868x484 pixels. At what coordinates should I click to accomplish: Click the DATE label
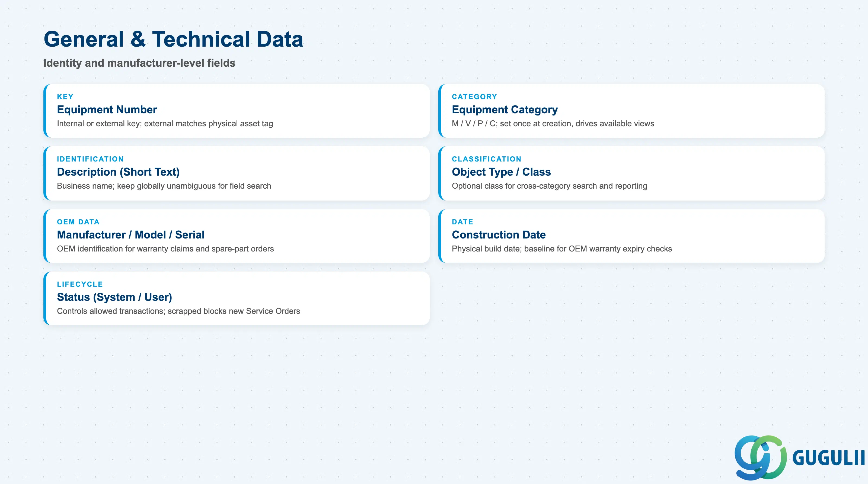pyautogui.click(x=463, y=222)
